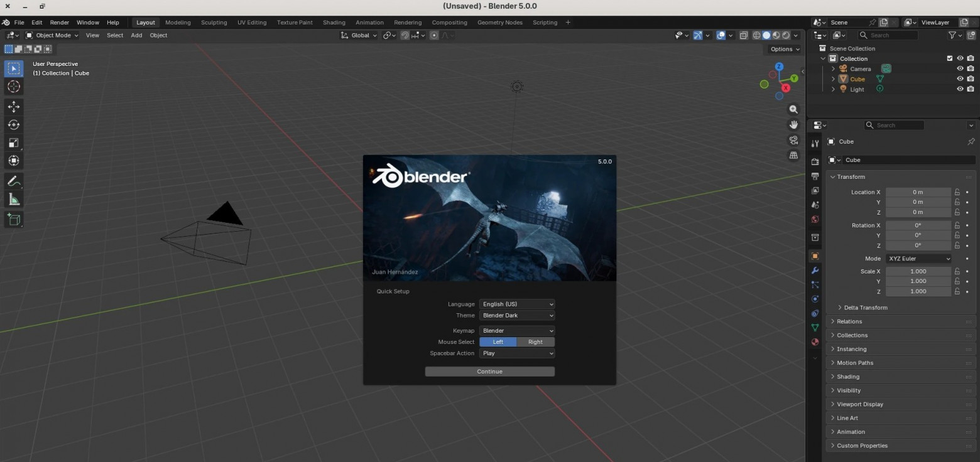Hide the Cube in viewport
This screenshot has width=980, height=462.
959,79
